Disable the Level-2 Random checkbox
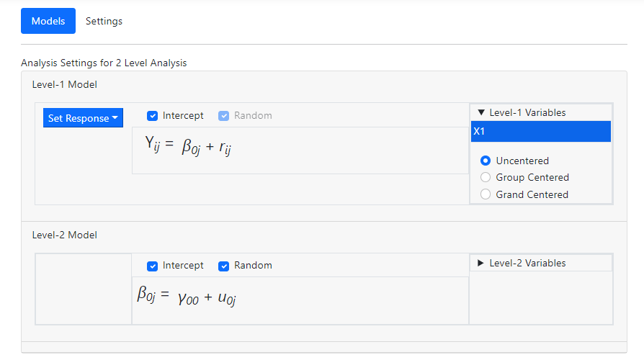644x360 pixels. tap(224, 266)
